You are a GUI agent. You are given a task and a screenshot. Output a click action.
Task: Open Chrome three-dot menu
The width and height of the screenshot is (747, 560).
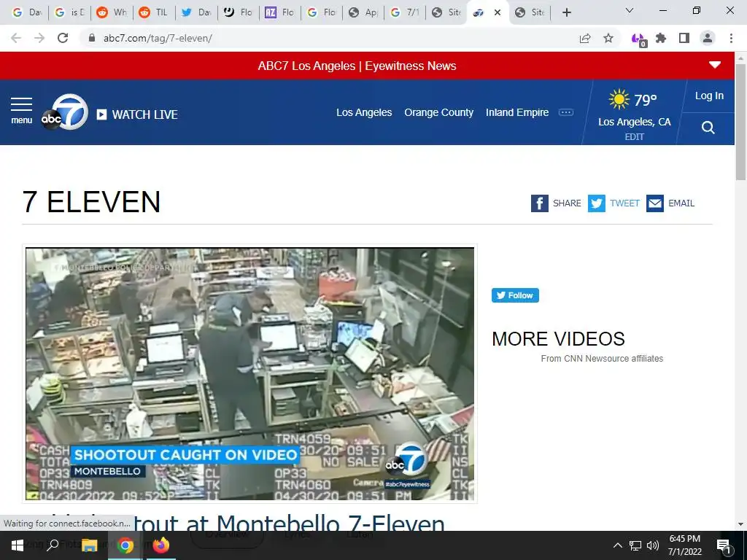[731, 38]
